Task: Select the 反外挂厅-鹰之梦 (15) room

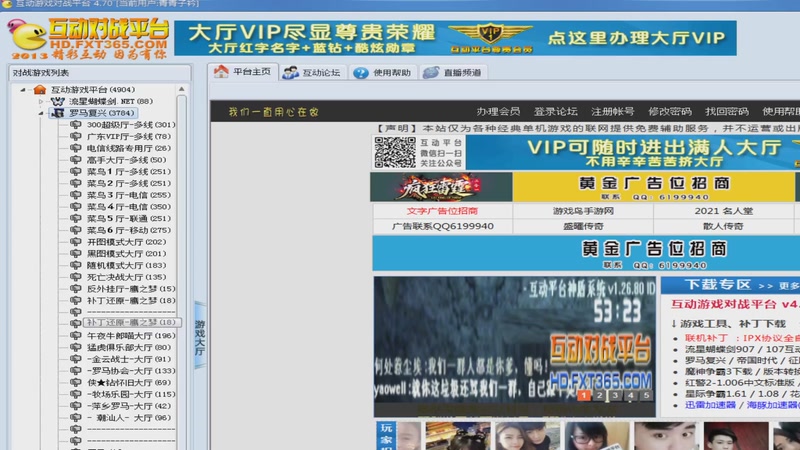Action: pyautogui.click(x=131, y=289)
